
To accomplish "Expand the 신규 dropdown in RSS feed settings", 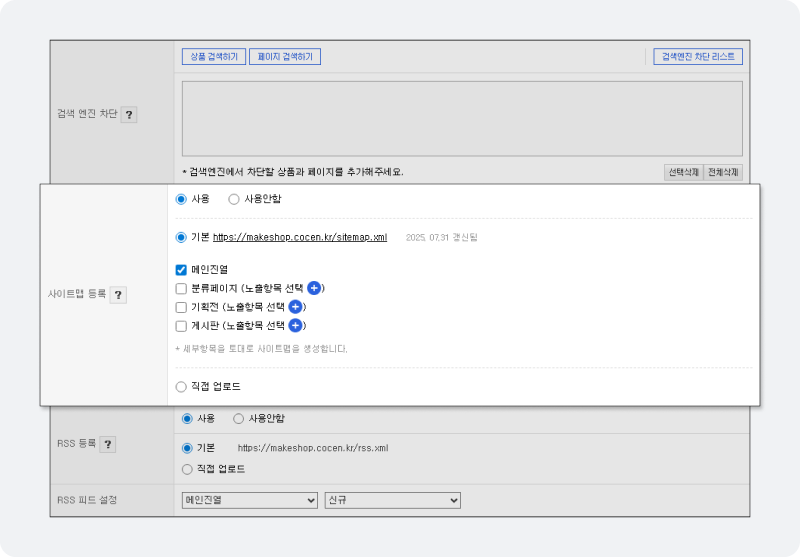I will pos(392,500).
